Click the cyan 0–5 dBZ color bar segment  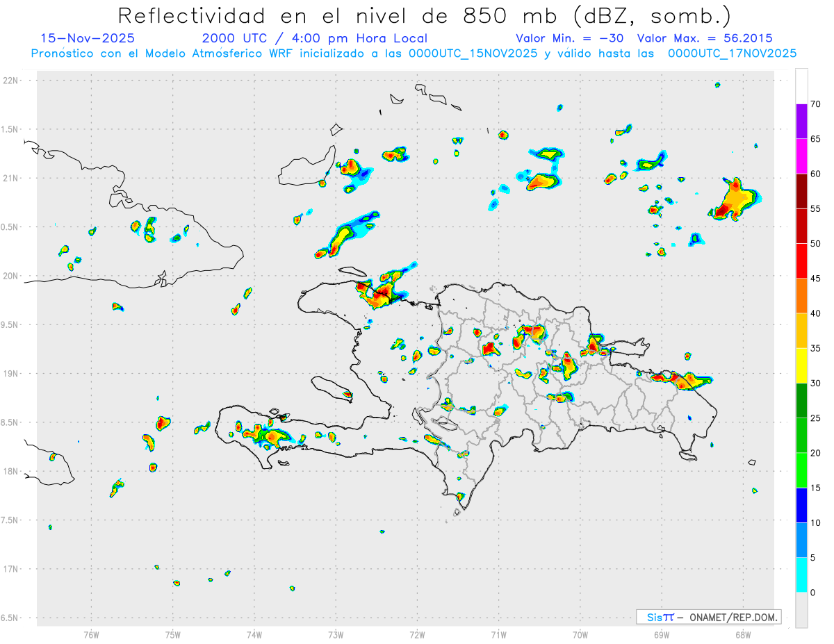(x=801, y=575)
